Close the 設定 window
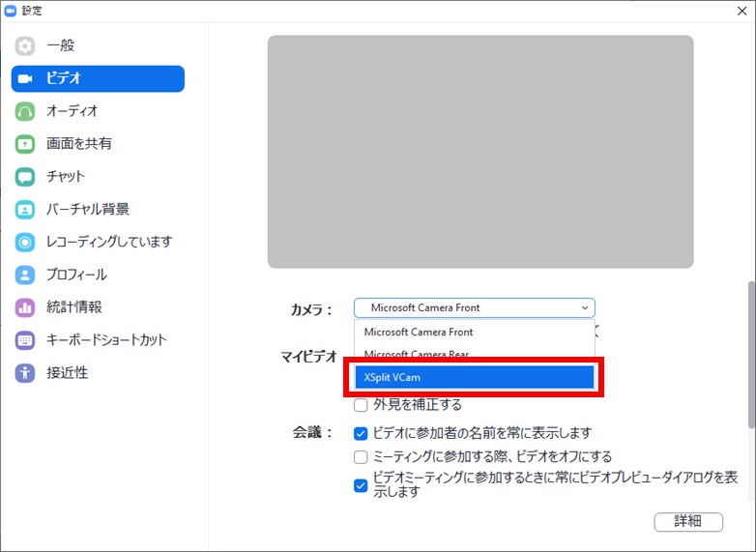This screenshot has width=756, height=552. point(742,11)
